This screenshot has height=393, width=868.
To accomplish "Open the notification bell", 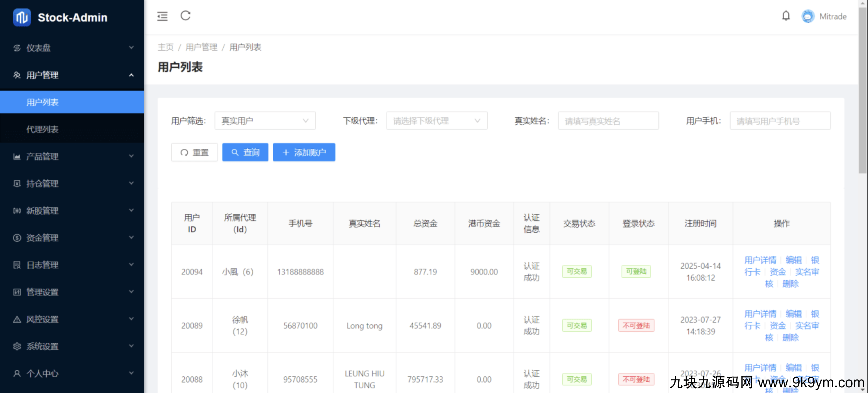I will (x=785, y=16).
